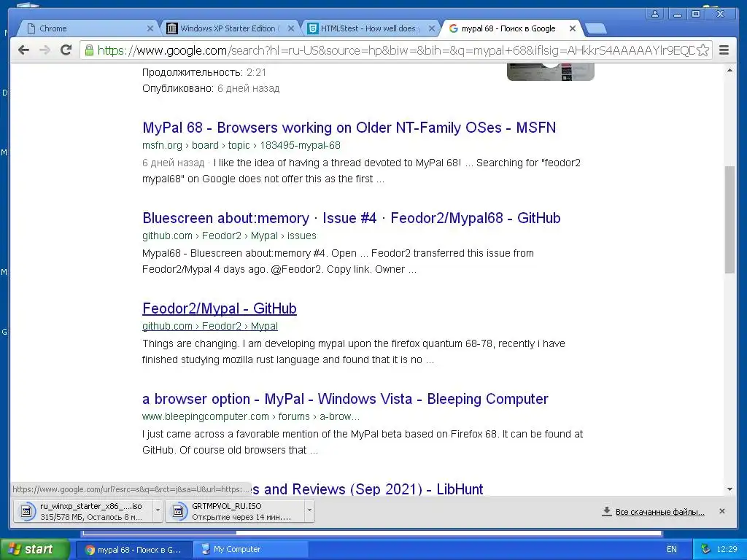Bookmark page with star icon
Image resolution: width=747 pixels, height=560 pixels.
click(x=703, y=50)
